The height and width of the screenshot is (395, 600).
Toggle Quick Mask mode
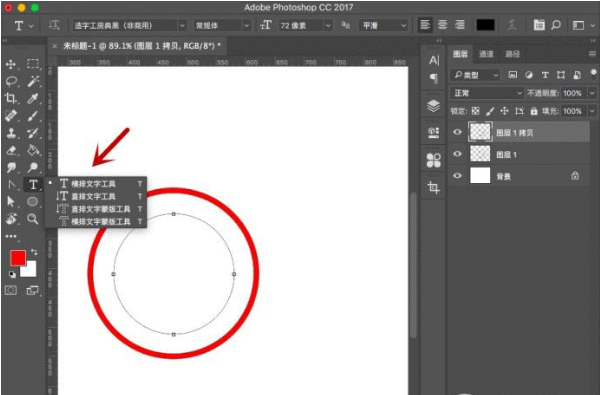point(11,291)
